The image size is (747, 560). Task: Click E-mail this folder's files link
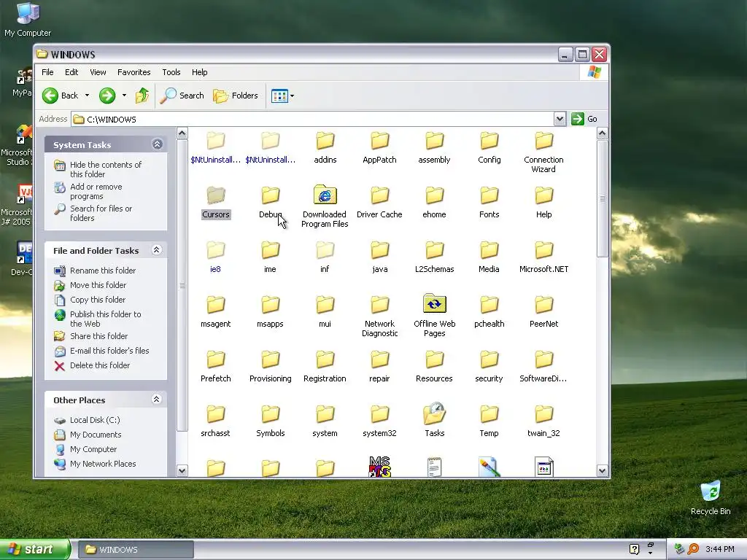tap(109, 351)
